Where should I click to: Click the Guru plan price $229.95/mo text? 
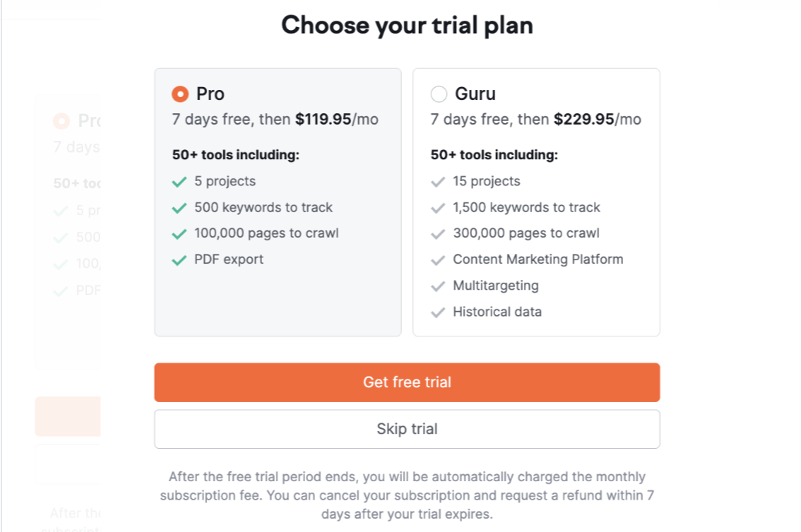click(x=597, y=119)
